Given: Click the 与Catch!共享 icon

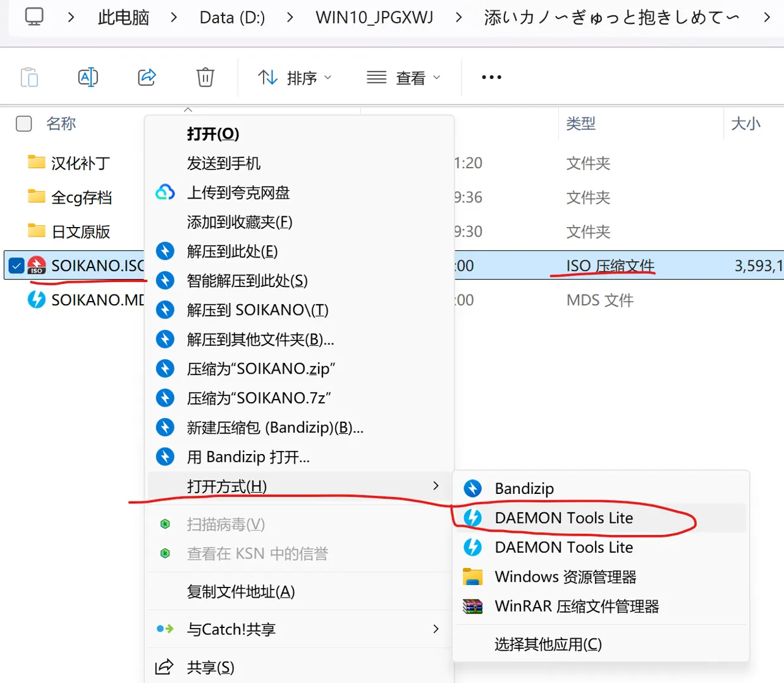Looking at the screenshot, I should click(165, 629).
